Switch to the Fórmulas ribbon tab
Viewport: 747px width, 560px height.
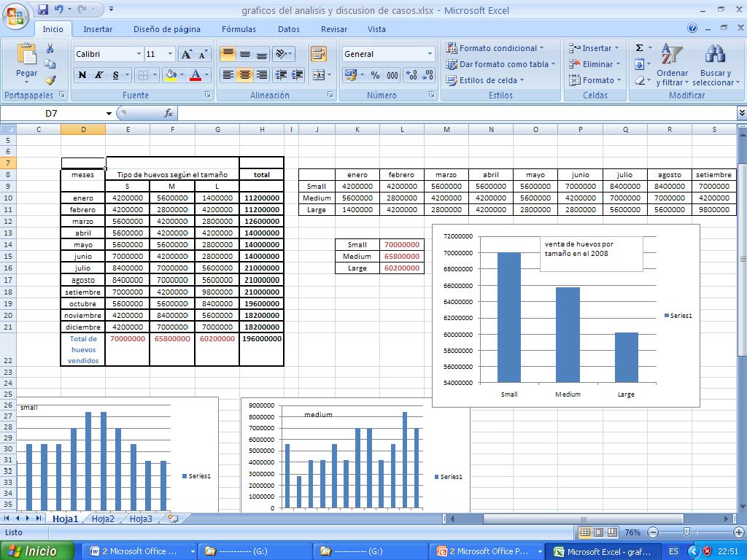239,28
